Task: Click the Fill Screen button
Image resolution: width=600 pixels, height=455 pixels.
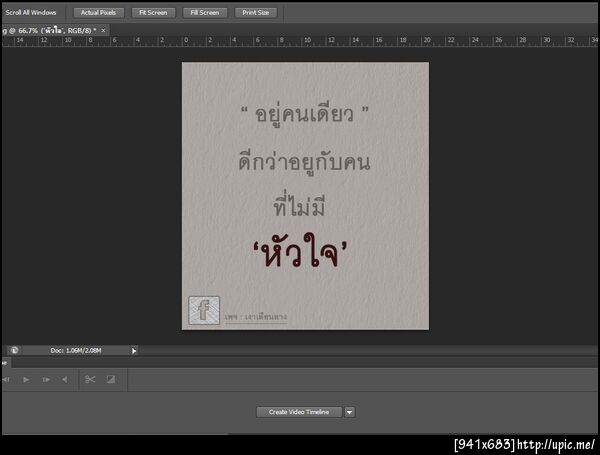Action: (x=205, y=13)
